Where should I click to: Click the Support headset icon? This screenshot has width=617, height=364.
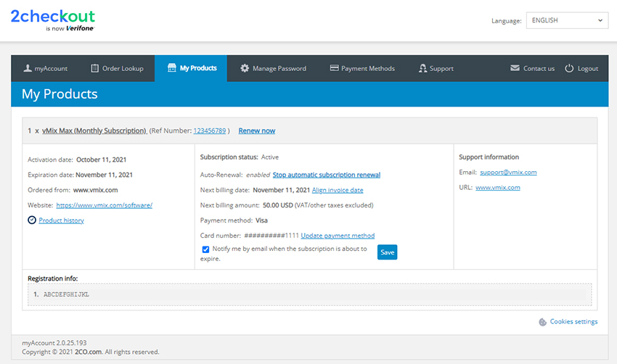coord(422,68)
